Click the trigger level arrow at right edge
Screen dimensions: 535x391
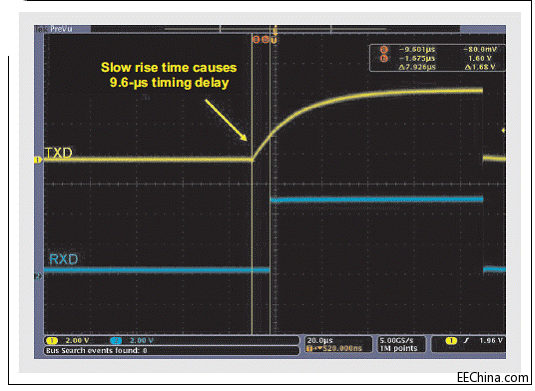pos(503,130)
